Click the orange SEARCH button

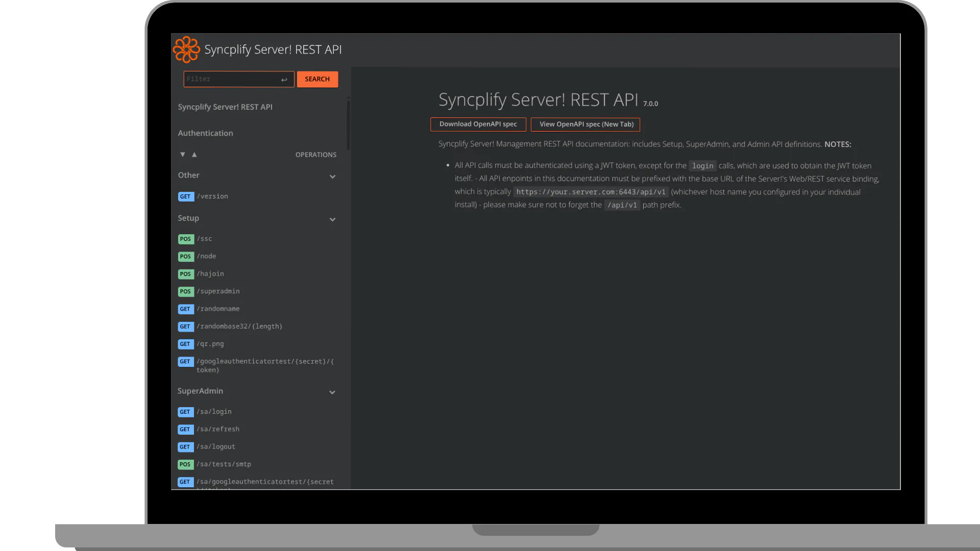pyautogui.click(x=317, y=79)
